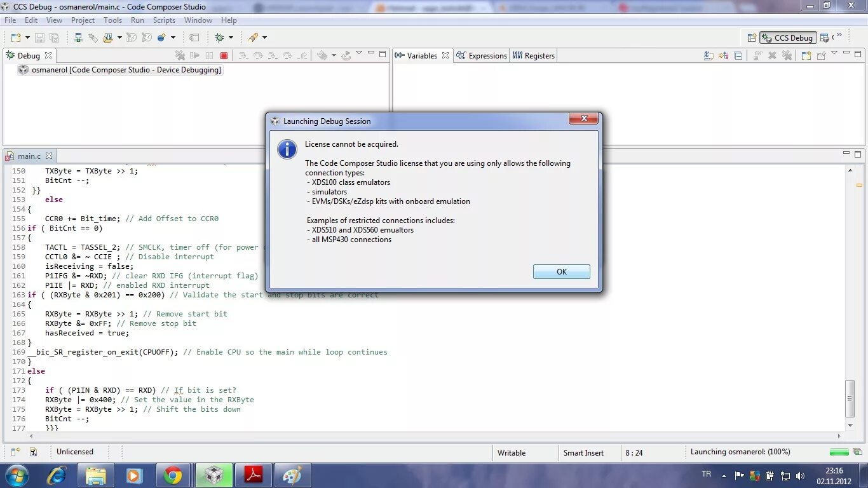Close the Launching Debug Session dialog with X
This screenshot has width=868, height=488.
[583, 119]
